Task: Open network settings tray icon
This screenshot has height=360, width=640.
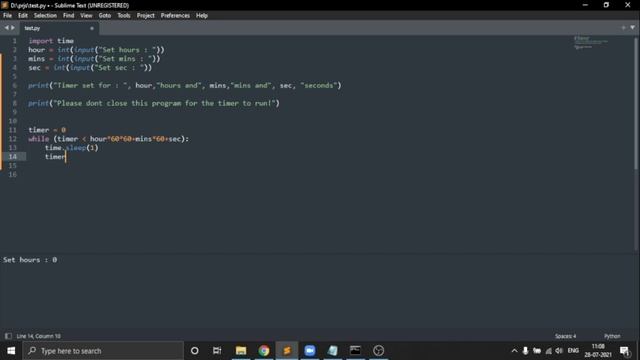Action: tap(549, 351)
